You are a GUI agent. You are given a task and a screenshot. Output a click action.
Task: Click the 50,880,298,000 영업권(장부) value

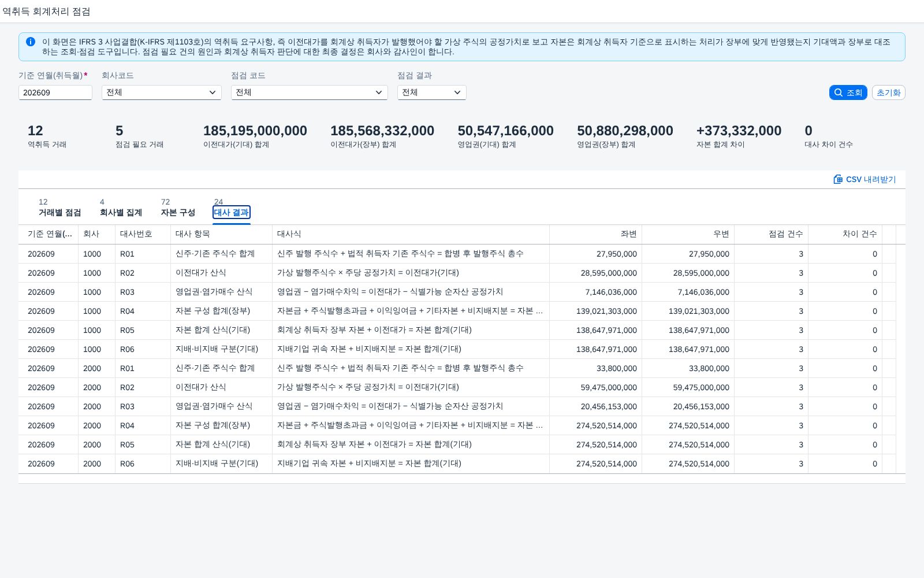625,131
